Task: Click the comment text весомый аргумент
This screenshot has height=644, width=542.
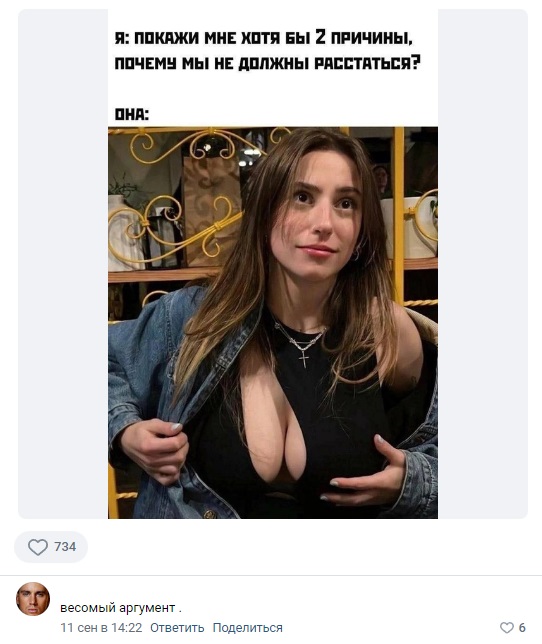Action: point(118,607)
